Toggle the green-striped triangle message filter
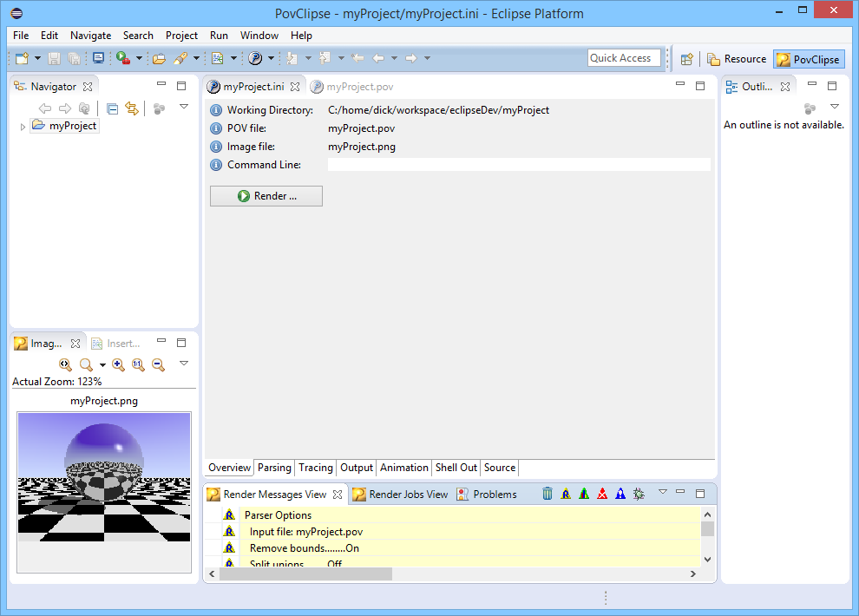This screenshot has width=859, height=616. pos(584,494)
